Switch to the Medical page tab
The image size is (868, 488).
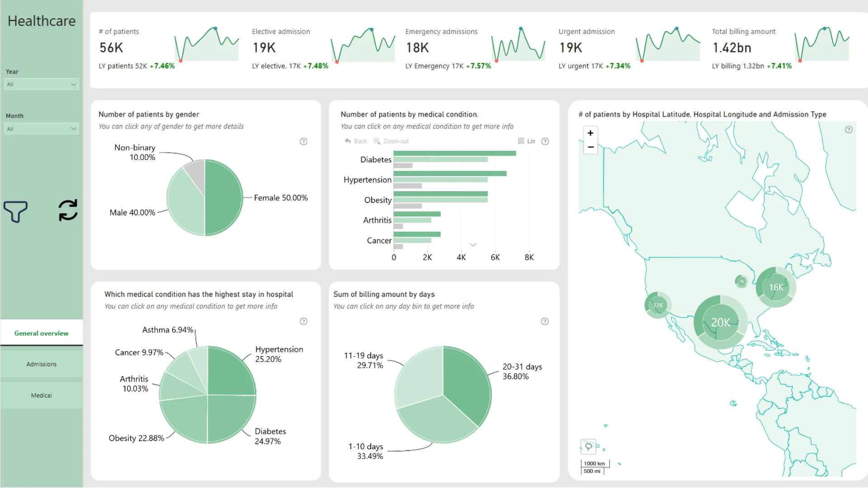pos(42,395)
